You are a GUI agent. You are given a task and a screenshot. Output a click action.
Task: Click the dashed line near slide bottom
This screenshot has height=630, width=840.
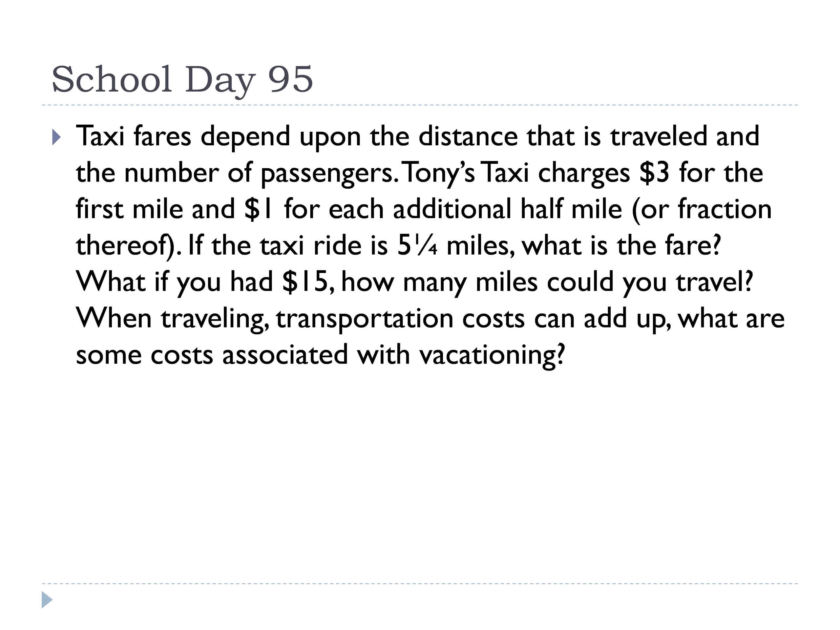pos(420,584)
